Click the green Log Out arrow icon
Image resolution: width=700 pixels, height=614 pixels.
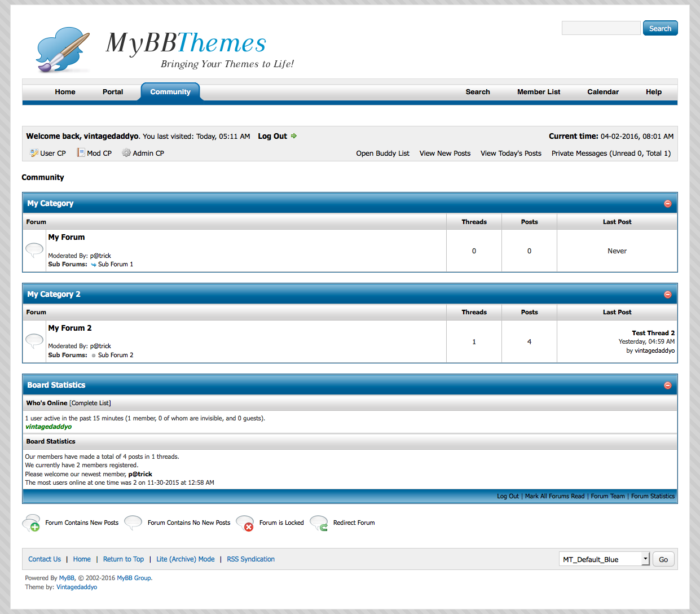tap(294, 136)
